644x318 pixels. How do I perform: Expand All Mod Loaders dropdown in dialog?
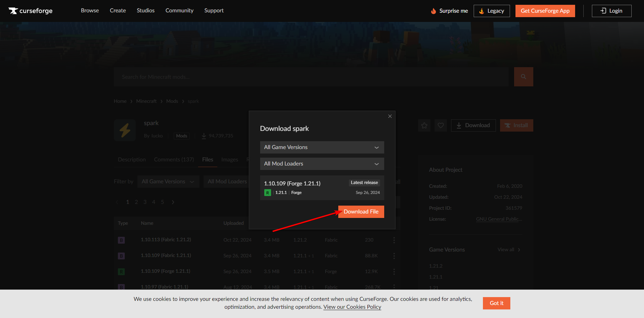click(x=322, y=164)
